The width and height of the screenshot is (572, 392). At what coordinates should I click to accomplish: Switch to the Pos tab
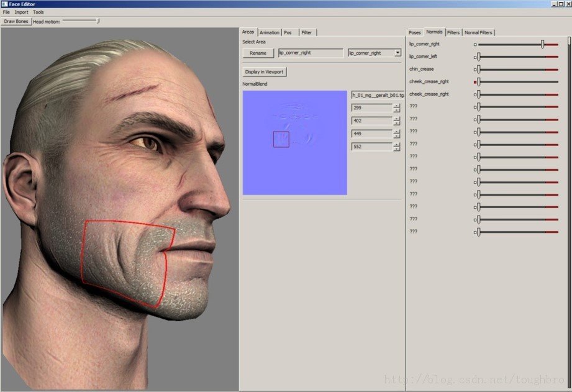coord(288,32)
